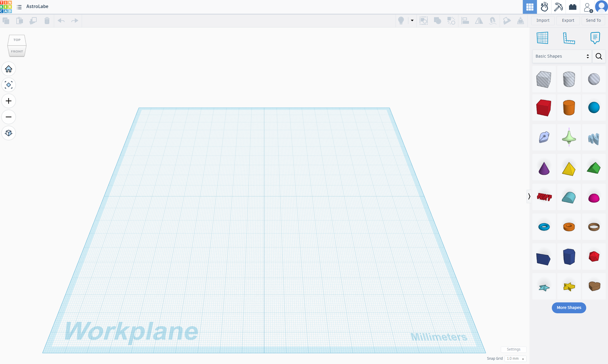Viewport: 608px width, 364px height.
Task: Click the Redo arrow
Action: (x=75, y=21)
